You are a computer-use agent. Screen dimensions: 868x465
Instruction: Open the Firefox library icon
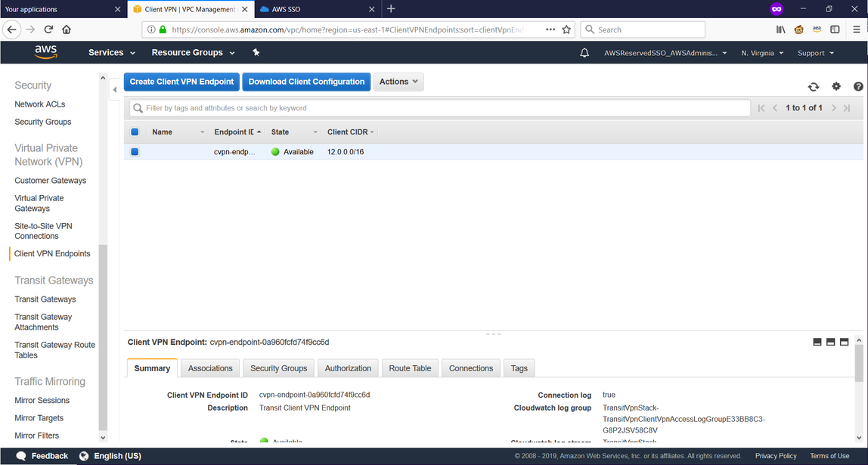point(780,30)
